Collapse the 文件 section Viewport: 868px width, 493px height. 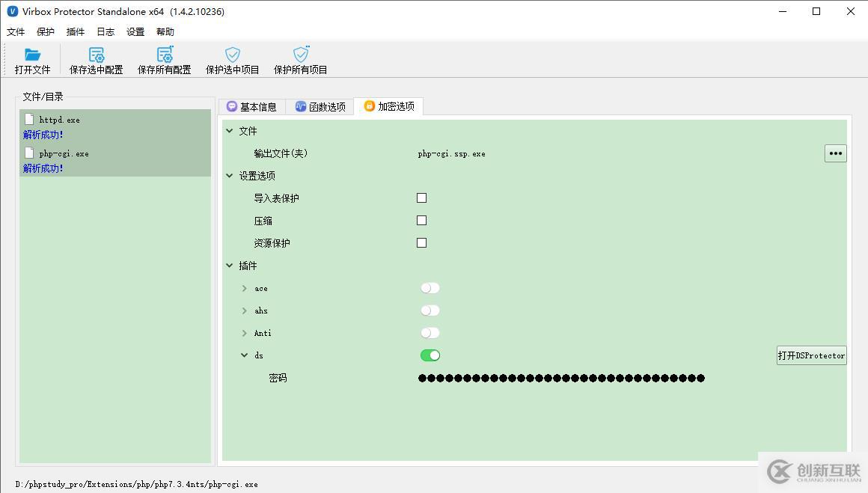pyautogui.click(x=229, y=131)
